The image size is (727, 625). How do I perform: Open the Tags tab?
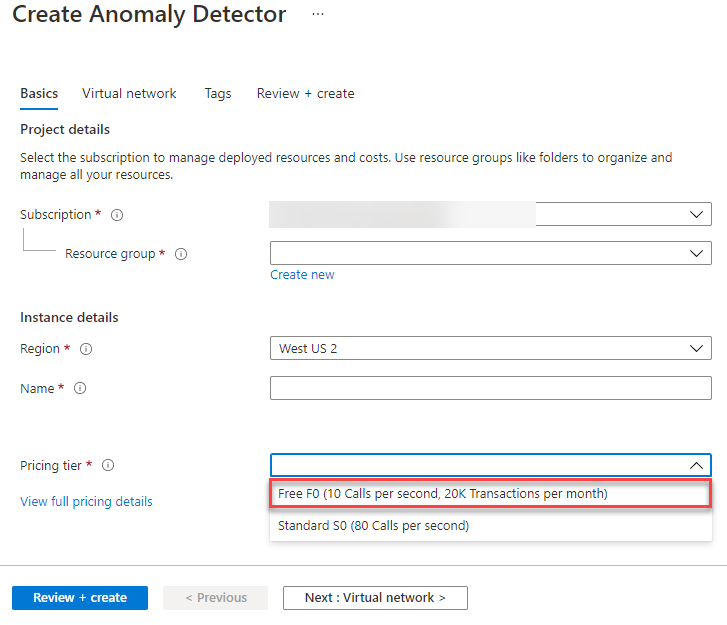click(218, 94)
